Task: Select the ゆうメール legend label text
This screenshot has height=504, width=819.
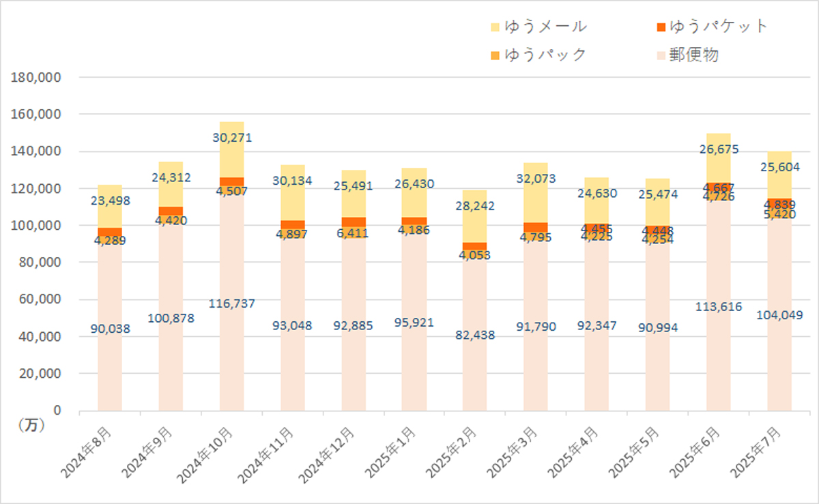Action: tap(545, 27)
